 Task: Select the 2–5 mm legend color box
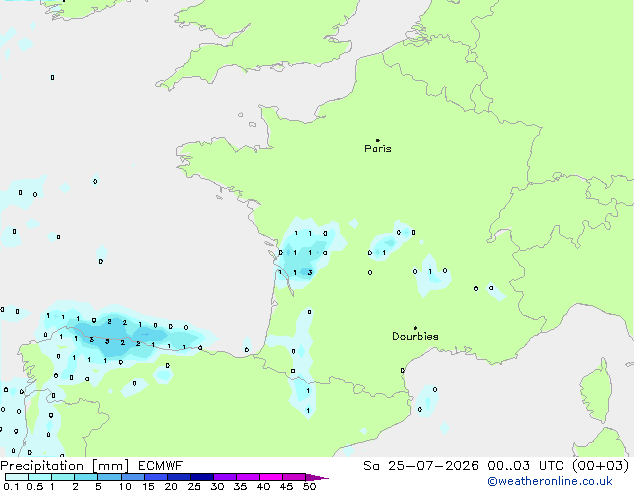click(86, 477)
